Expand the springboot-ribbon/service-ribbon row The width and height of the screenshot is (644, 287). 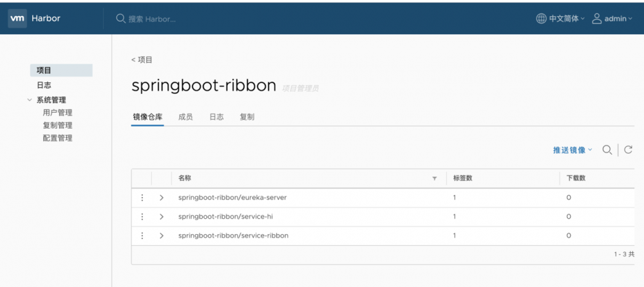162,236
